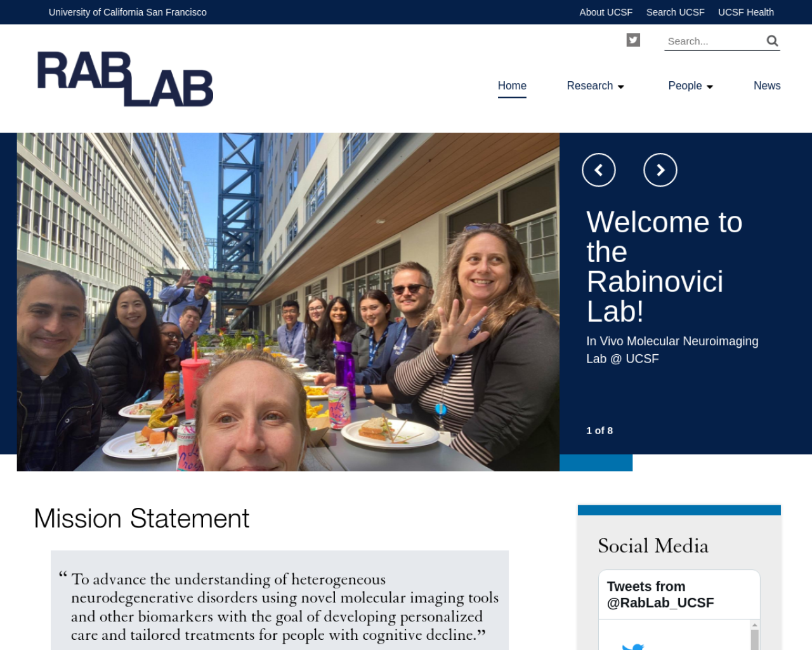Open the People menu

(x=685, y=86)
